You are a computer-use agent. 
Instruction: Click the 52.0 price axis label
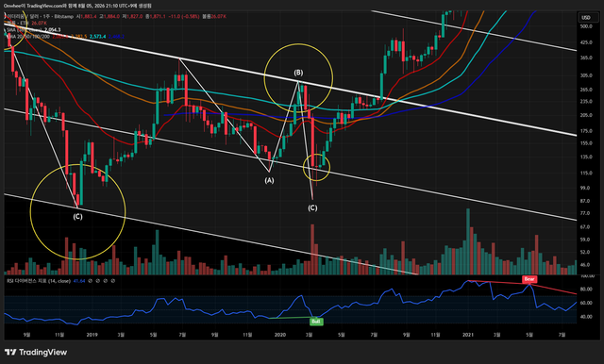(585, 252)
